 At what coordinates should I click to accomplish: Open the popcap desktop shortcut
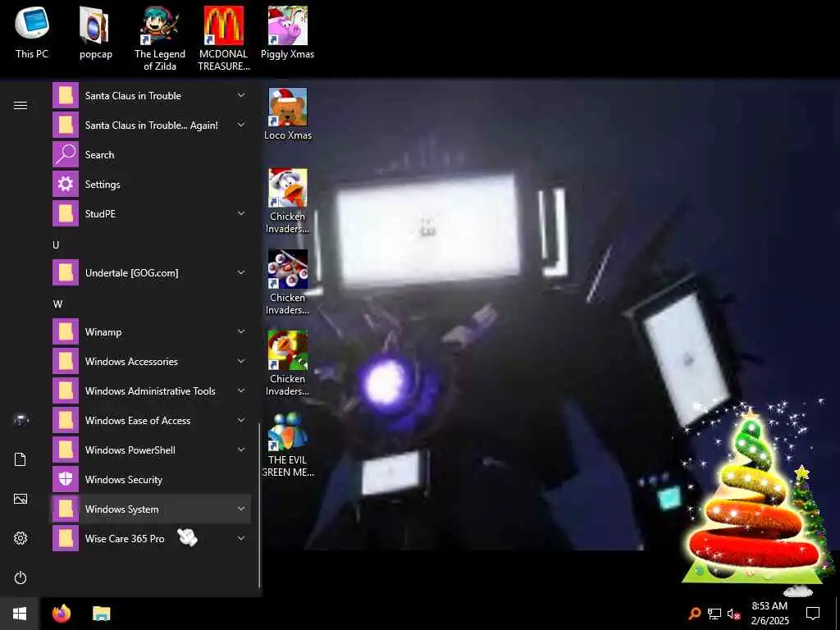click(x=95, y=33)
